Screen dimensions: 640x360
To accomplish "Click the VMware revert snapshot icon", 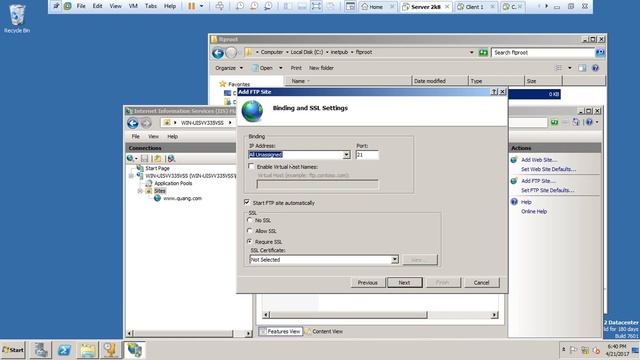I will (x=254, y=6).
